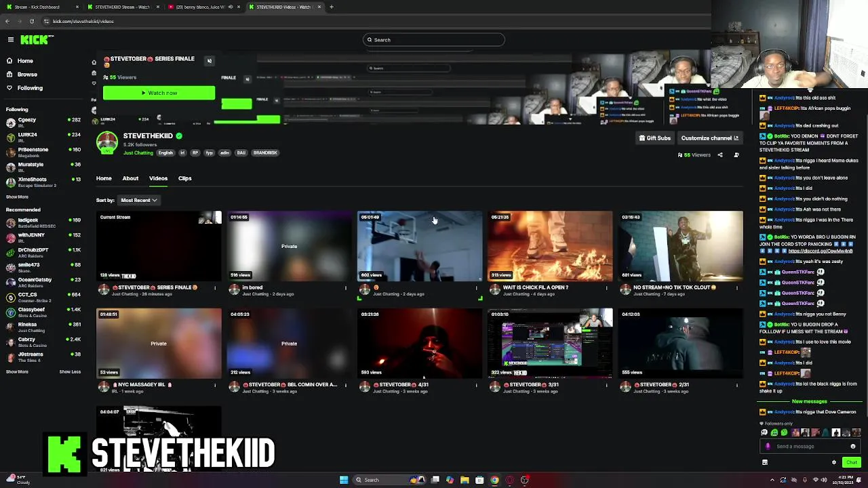Select XimeShoots in the Following list
Viewport: 868px width, 488px height.
(x=43, y=182)
